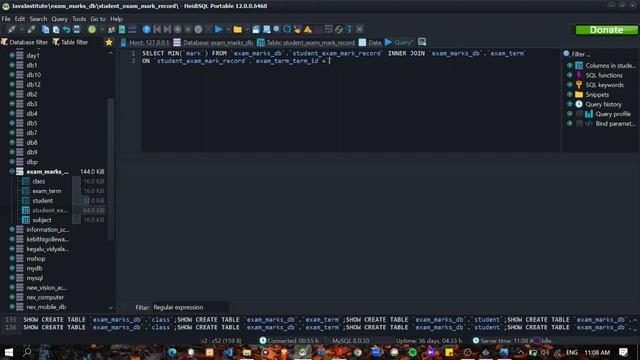Click the Windows Start button
The height and width of the screenshot is (360, 640).
click(x=9, y=352)
